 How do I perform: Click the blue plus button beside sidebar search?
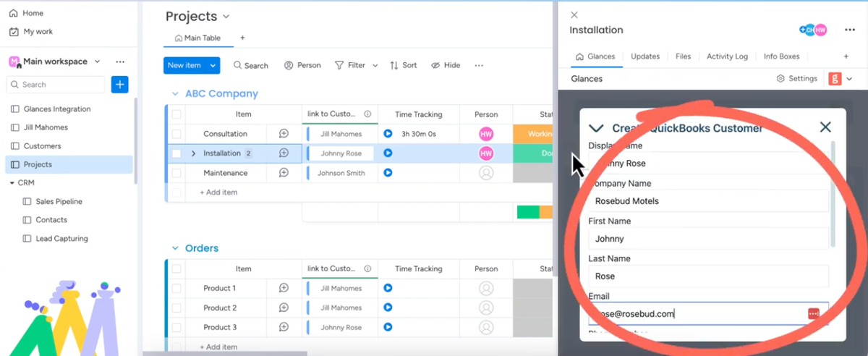120,85
